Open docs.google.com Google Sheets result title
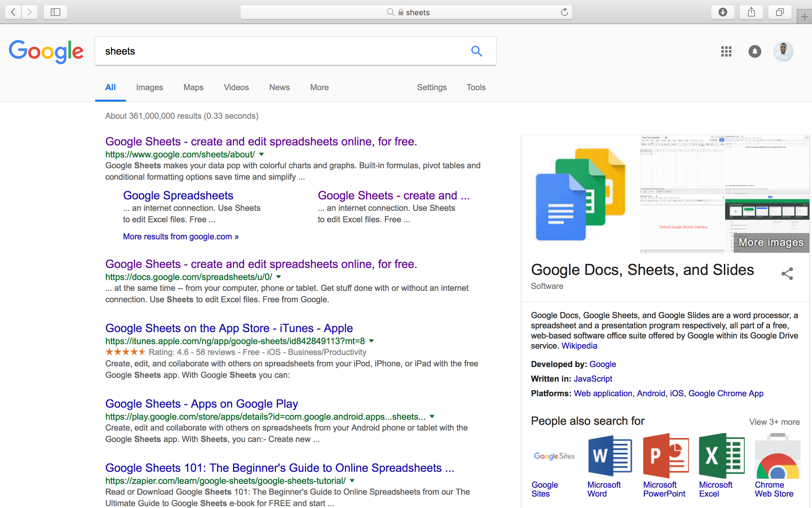The height and width of the screenshot is (508, 812). [x=261, y=264]
